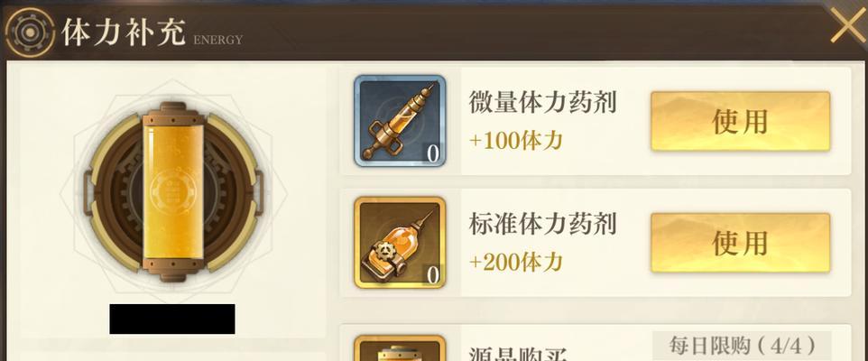Click the 标准体力药剂 bottle icon
The height and width of the screenshot is (361, 868).
(x=400, y=243)
